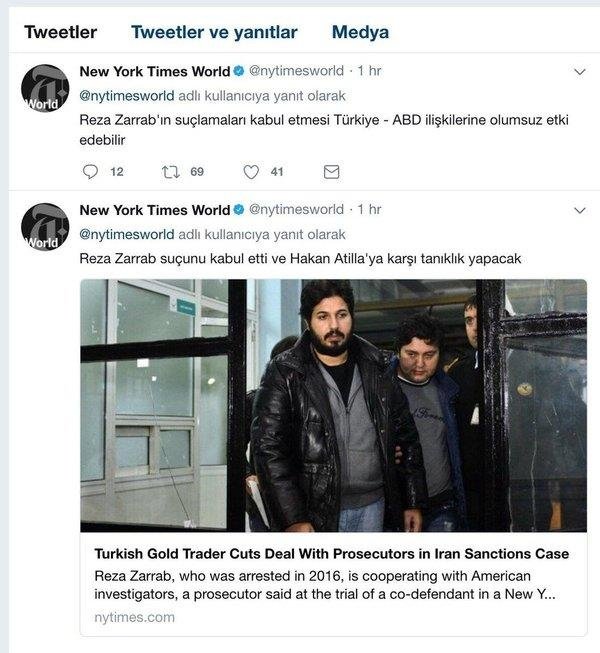The width and height of the screenshot is (600, 653).
Task: Click the nytimes.com domain link
Action: coord(134,617)
